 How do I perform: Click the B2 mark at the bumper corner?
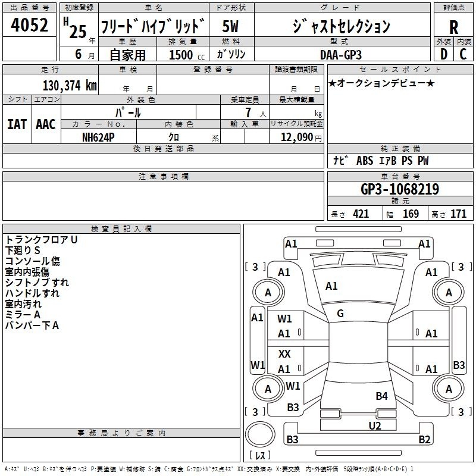point(424,440)
